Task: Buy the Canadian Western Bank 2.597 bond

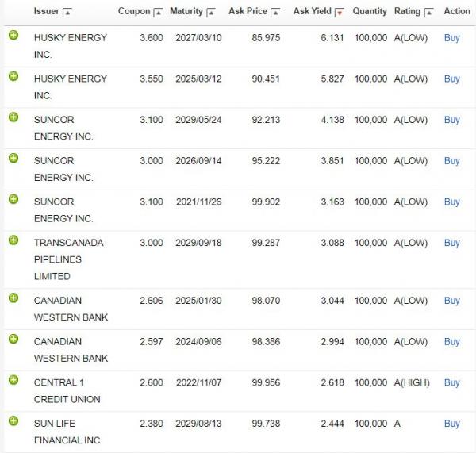Action: [451, 342]
